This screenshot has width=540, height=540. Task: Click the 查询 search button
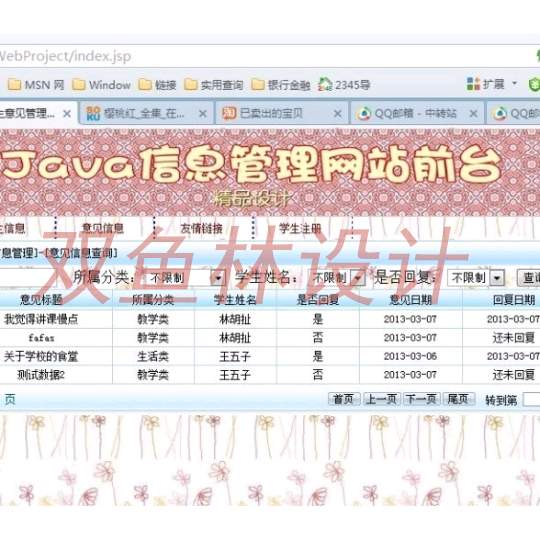pos(529,278)
